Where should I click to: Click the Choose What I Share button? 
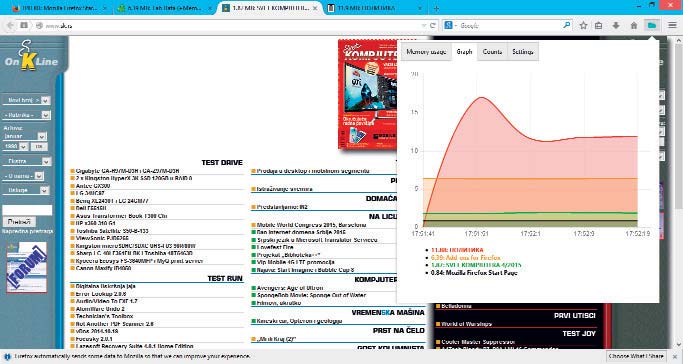[x=636, y=356]
